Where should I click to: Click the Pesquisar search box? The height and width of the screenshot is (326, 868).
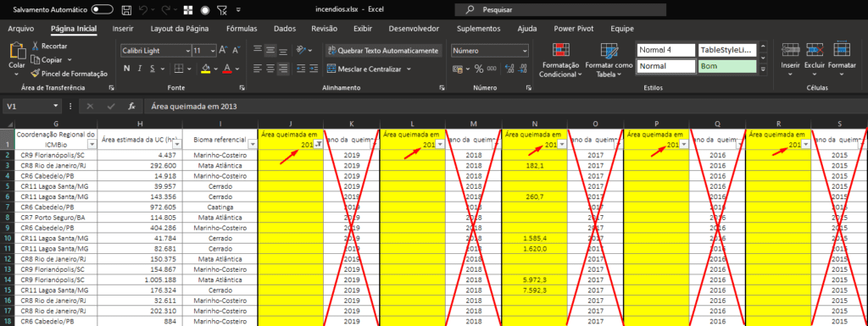[560, 10]
